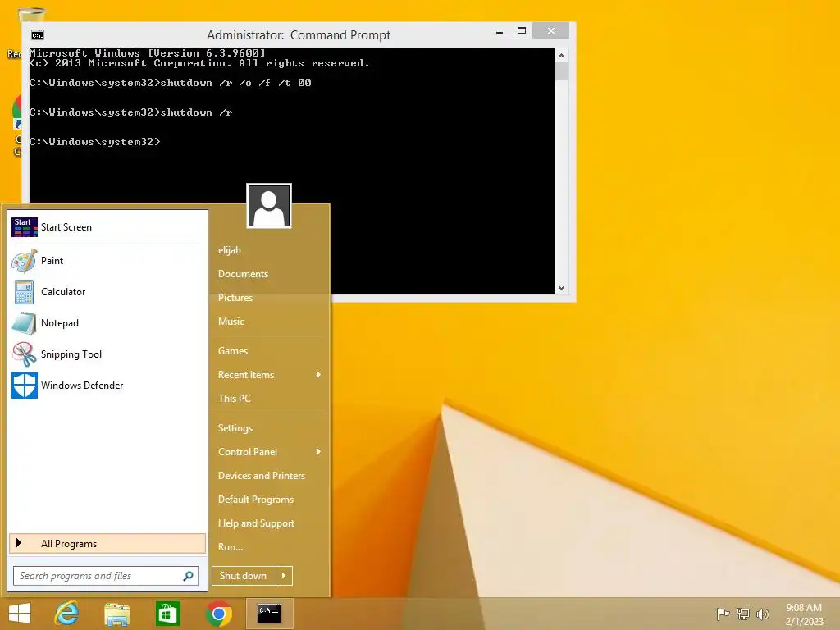The image size is (840, 630).
Task: Launch Google Chrome from the taskbar
Action: (218, 614)
